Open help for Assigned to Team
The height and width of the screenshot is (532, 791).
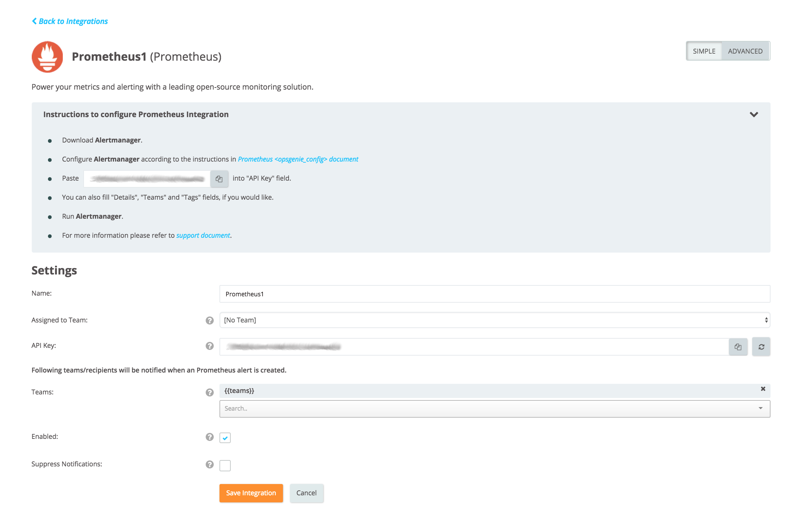click(x=210, y=320)
